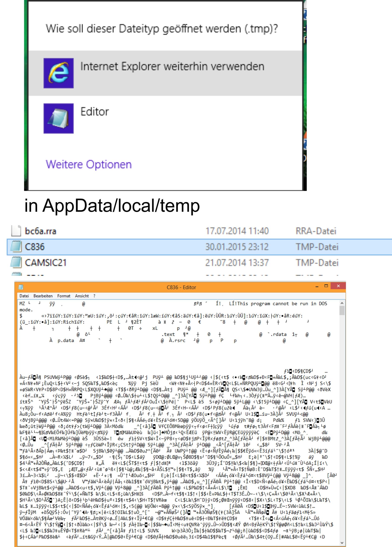Click the CAMSIC21 file icon
392x547 pixels.
(16, 262)
